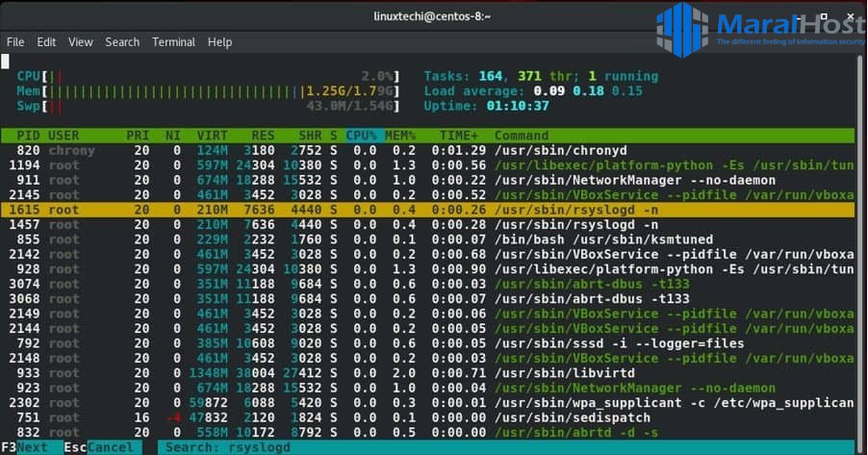The height and width of the screenshot is (455, 868).
Task: Select PID 928 platform-python row
Action: pos(427,269)
